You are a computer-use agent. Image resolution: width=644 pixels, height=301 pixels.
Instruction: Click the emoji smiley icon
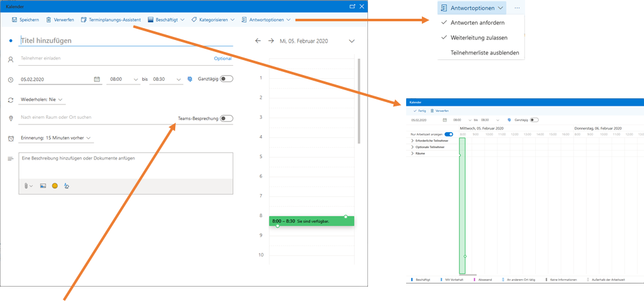[x=54, y=186]
